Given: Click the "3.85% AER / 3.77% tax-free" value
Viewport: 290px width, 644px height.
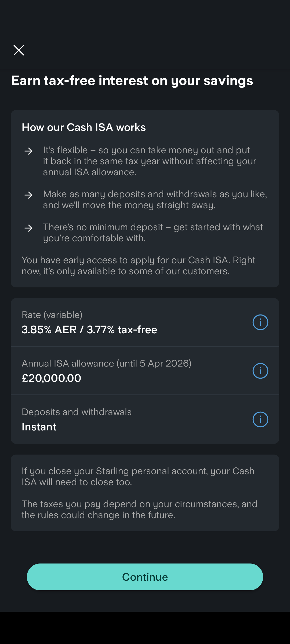Looking at the screenshot, I should click(x=89, y=330).
